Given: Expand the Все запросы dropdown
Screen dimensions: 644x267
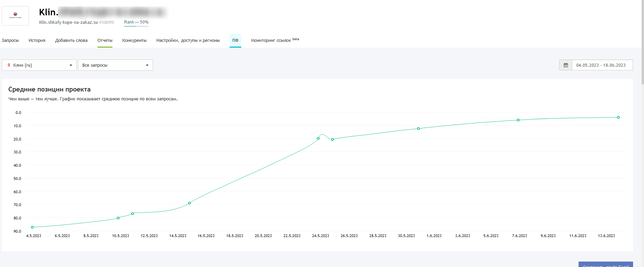Looking at the screenshot, I should pos(147,65).
